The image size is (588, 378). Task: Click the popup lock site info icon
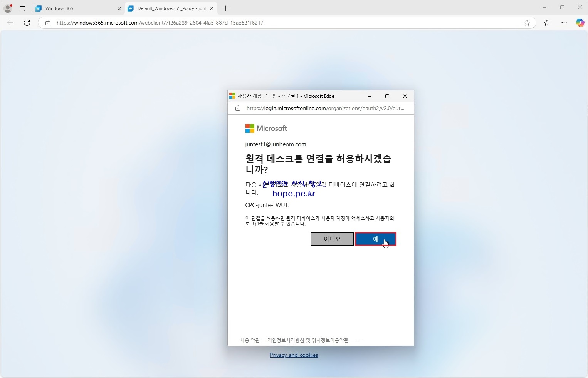tap(238, 108)
